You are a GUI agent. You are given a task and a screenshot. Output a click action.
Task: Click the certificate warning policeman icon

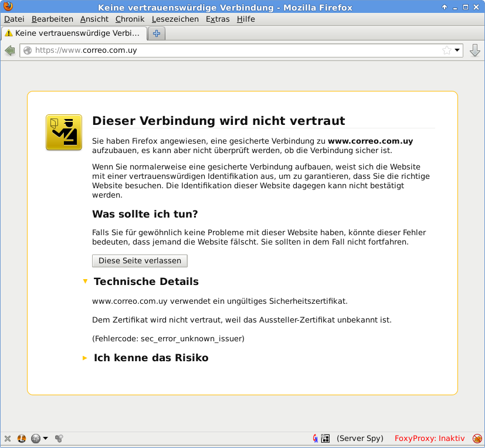(x=64, y=132)
